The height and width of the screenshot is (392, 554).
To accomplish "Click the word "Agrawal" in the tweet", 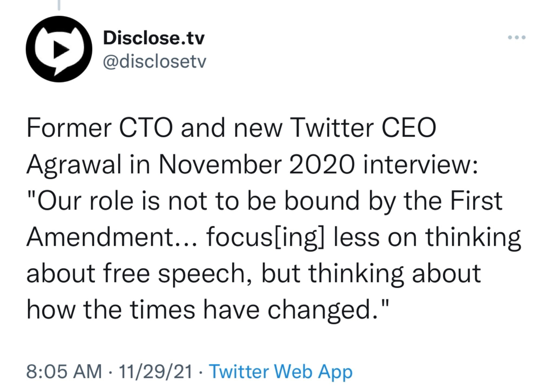I will [74, 165].
